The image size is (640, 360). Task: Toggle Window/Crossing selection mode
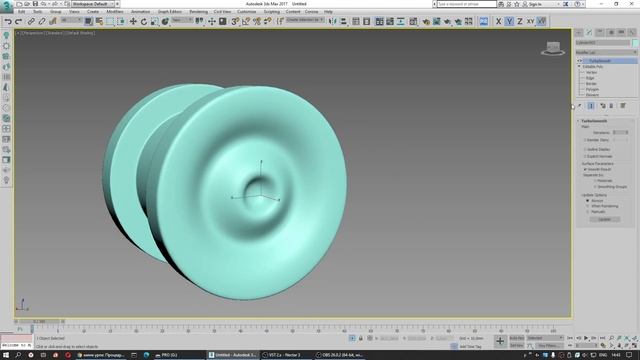tap(121, 21)
